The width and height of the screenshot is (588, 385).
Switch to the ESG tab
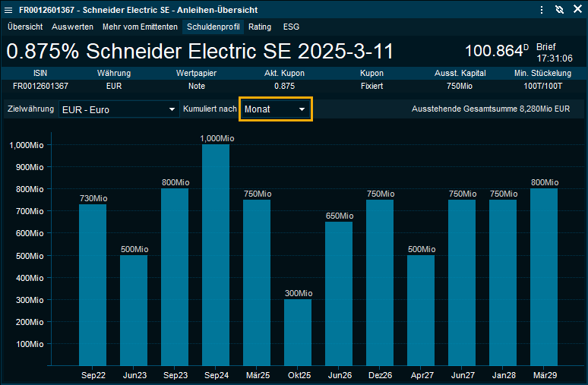pyautogui.click(x=291, y=27)
